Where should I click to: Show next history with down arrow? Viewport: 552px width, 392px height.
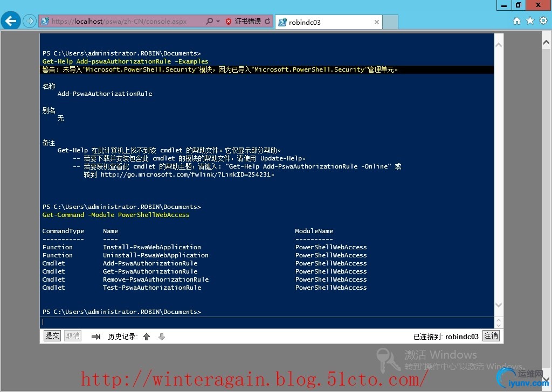[x=162, y=337]
